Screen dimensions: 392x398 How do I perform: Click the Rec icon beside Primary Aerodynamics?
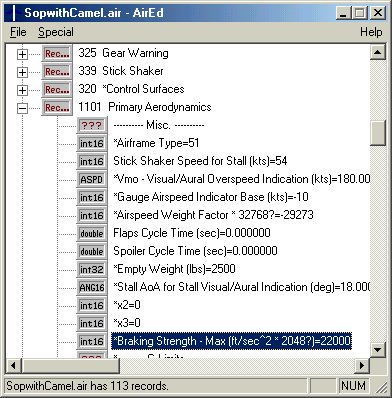click(x=57, y=107)
